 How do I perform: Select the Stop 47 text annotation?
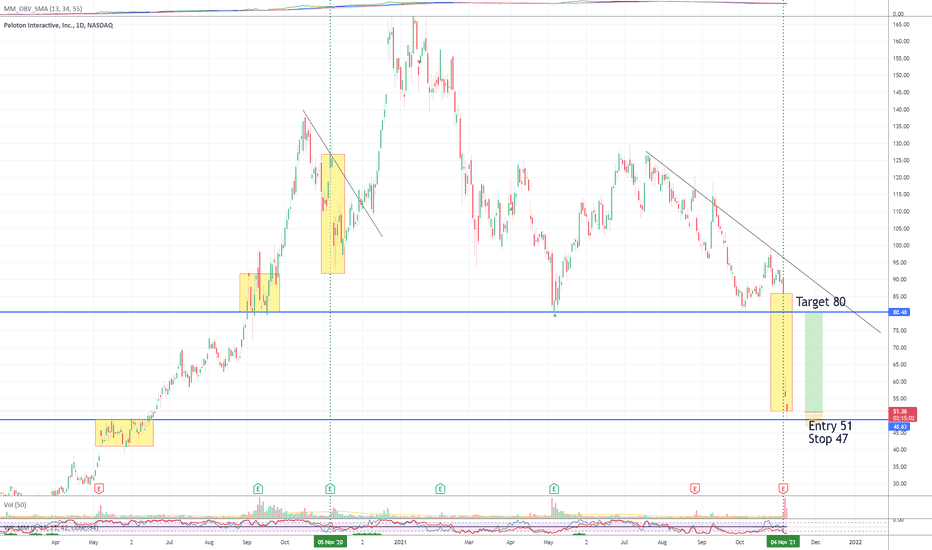tap(828, 439)
